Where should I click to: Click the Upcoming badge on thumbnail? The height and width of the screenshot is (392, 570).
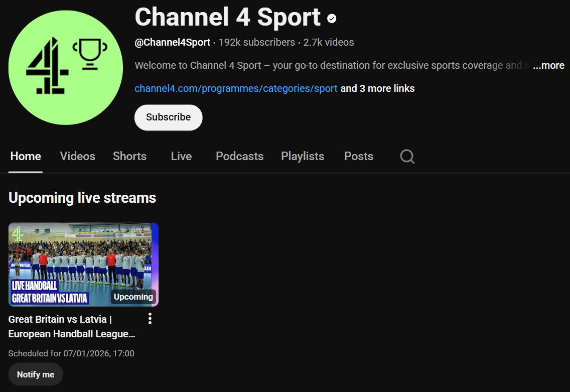click(133, 297)
